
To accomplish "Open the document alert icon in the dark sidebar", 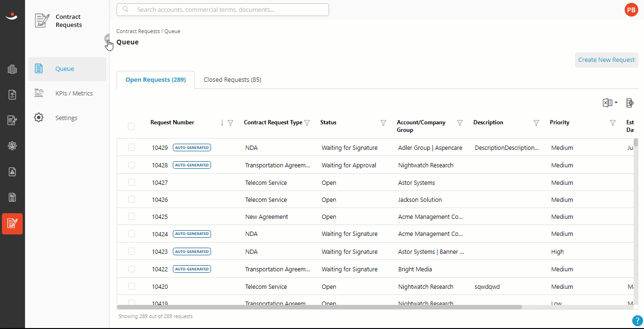I will [12, 172].
